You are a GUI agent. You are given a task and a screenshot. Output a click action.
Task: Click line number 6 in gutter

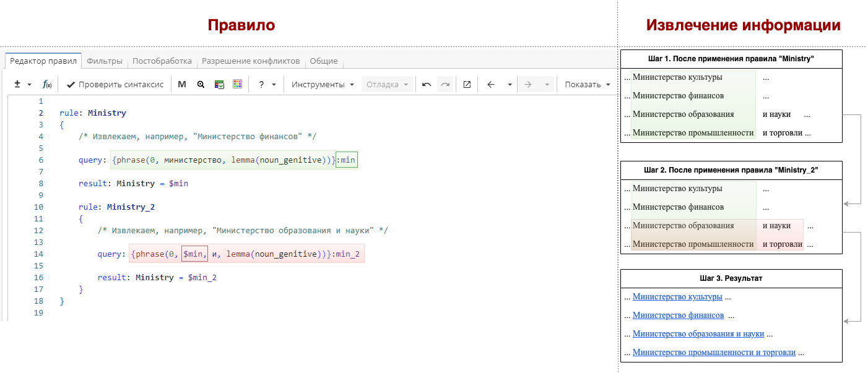tap(41, 160)
